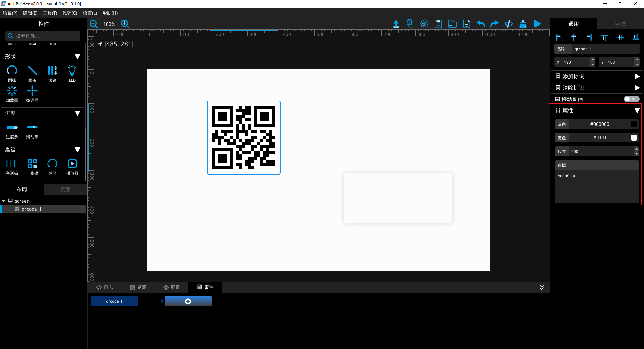Open the 语言(L) menu
The width and height of the screenshot is (644, 349).
[90, 13]
